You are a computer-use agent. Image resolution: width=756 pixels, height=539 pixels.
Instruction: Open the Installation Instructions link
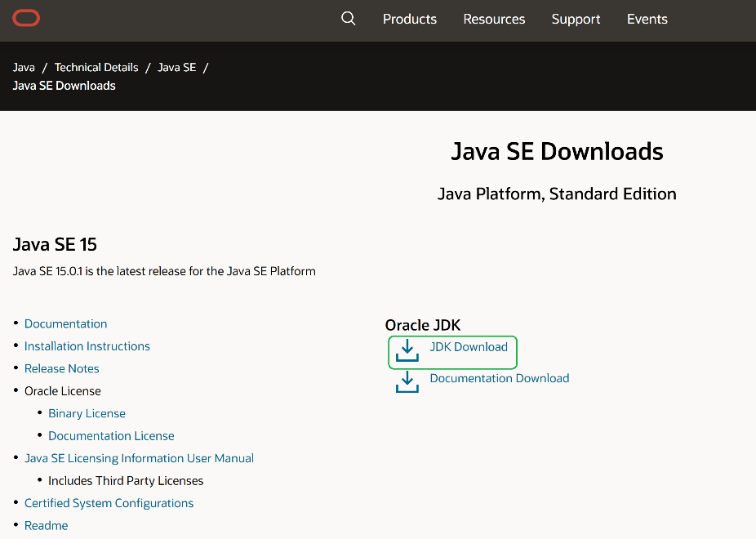(87, 346)
